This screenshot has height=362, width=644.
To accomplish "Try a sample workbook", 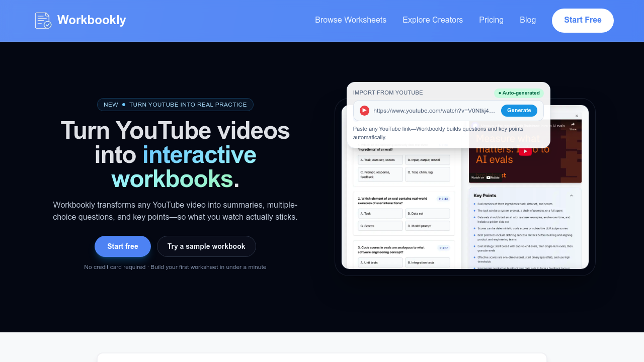I will click(x=206, y=246).
